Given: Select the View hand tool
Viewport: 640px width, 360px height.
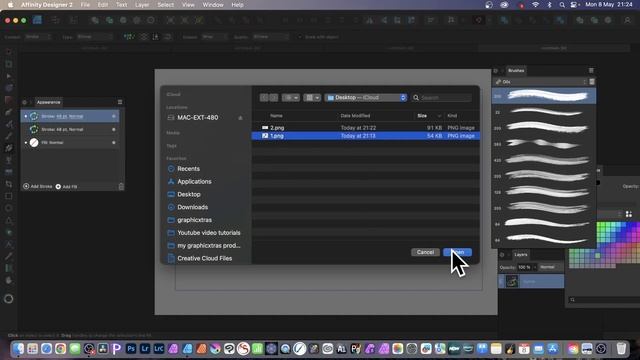Looking at the screenshot, I should (9, 280).
